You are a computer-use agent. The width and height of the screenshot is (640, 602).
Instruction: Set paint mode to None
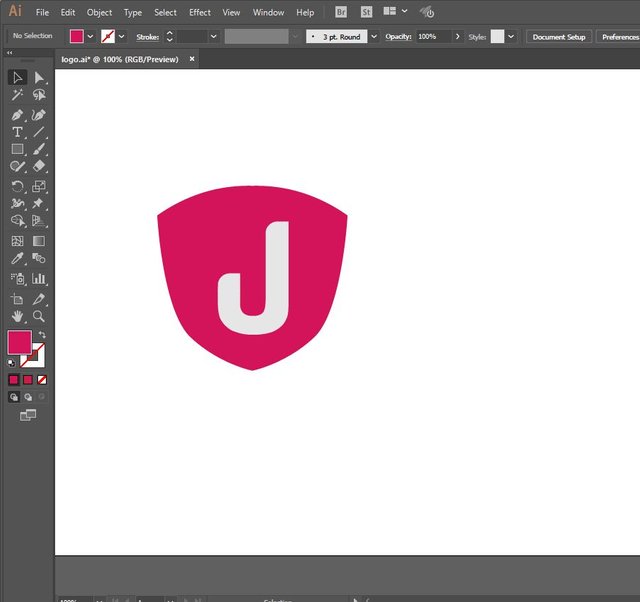click(42, 380)
